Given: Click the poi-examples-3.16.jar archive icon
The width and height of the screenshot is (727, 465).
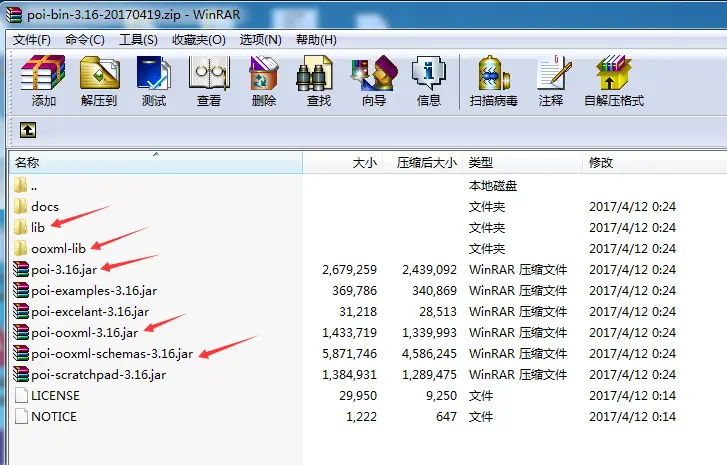Looking at the screenshot, I should (21, 290).
